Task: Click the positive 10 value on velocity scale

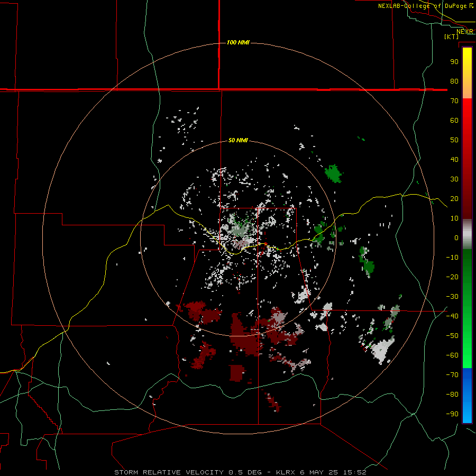Action: 454,218
